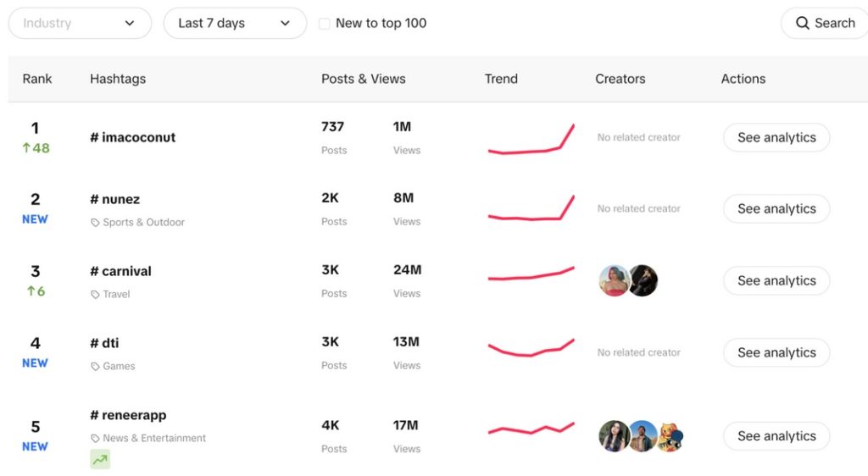This screenshot has height=476, width=868.
Task: Click the Rank column header
Action: (37, 79)
